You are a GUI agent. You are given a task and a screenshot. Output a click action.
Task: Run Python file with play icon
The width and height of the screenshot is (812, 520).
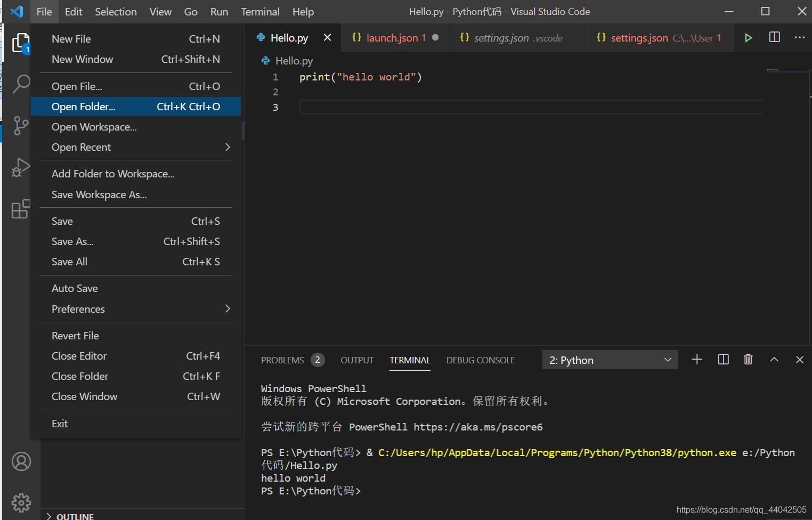(748, 37)
